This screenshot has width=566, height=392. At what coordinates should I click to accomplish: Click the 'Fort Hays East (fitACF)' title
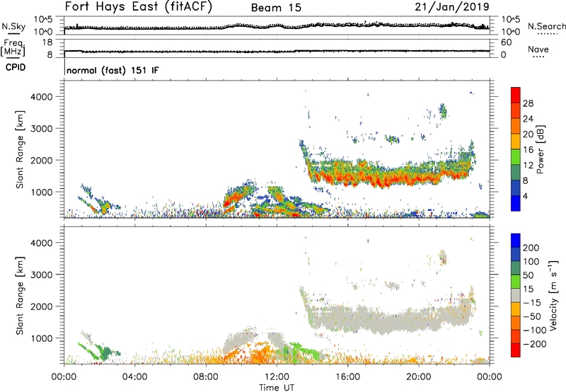point(139,7)
